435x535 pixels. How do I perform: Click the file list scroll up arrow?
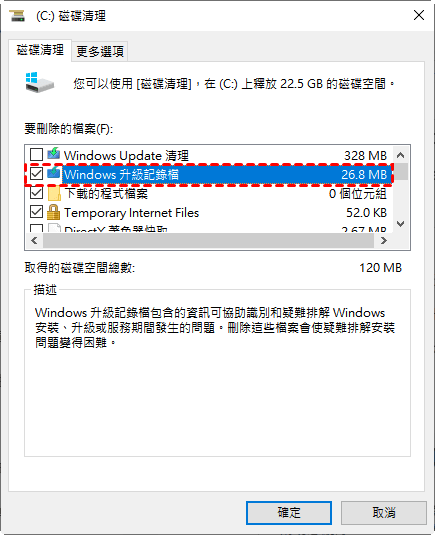(401, 155)
